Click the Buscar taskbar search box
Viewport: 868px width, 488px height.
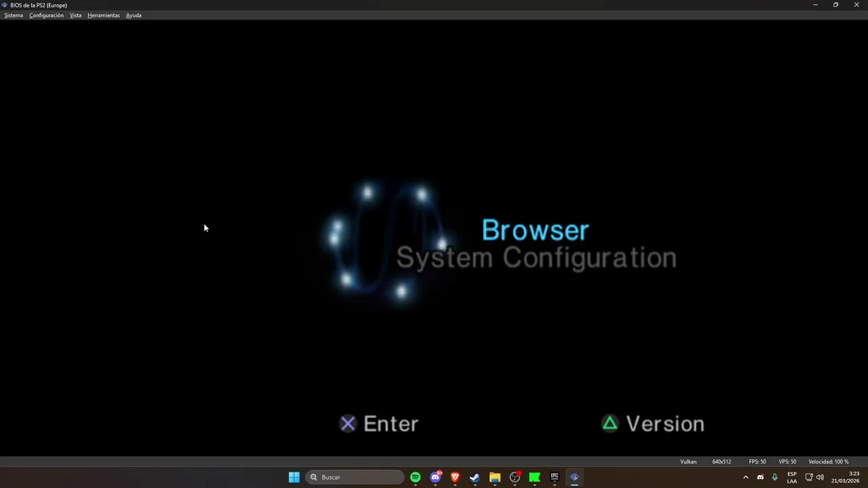355,477
